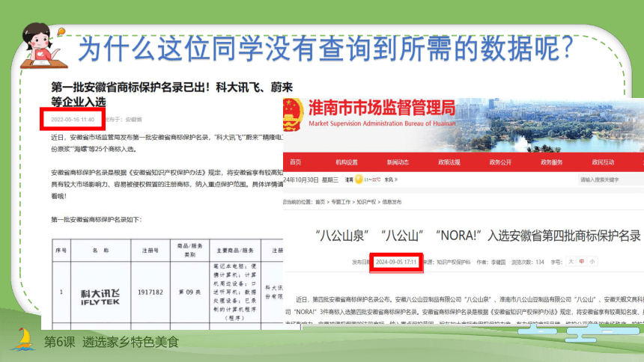Click the 序号 table header
The image size is (644, 362).
tap(61, 251)
